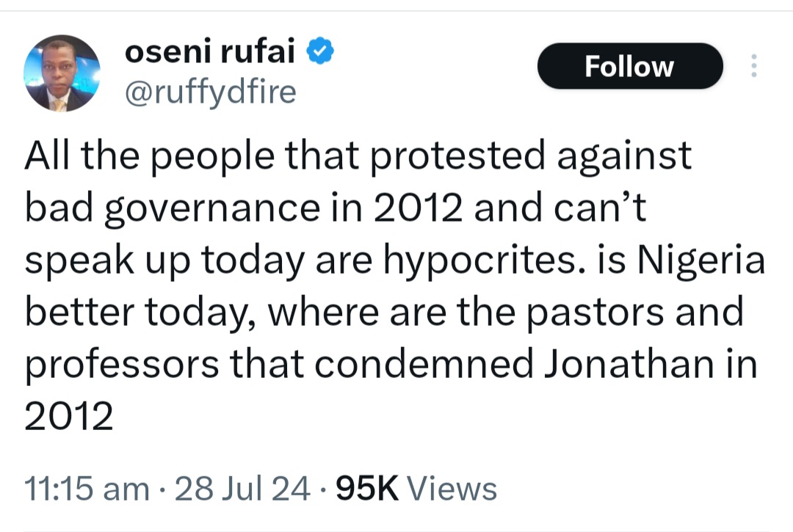Image resolution: width=793 pixels, height=532 pixels.
Task: Open the three-dot more options menu
Action: click(753, 67)
